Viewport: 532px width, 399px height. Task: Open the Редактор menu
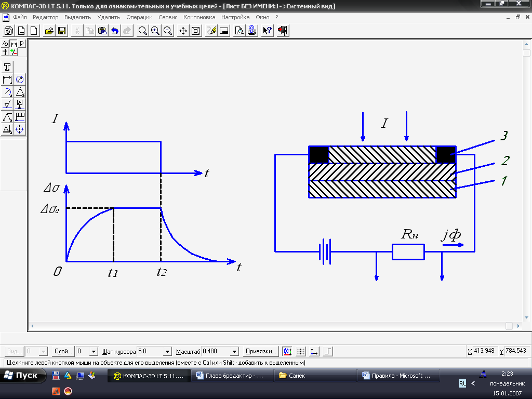[46, 17]
